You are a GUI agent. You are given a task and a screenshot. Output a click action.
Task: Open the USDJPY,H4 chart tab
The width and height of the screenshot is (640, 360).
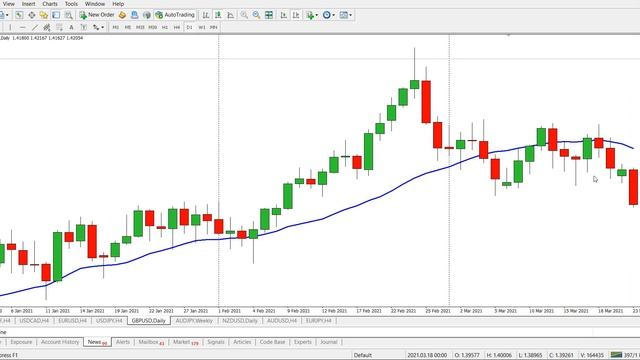(x=109, y=321)
